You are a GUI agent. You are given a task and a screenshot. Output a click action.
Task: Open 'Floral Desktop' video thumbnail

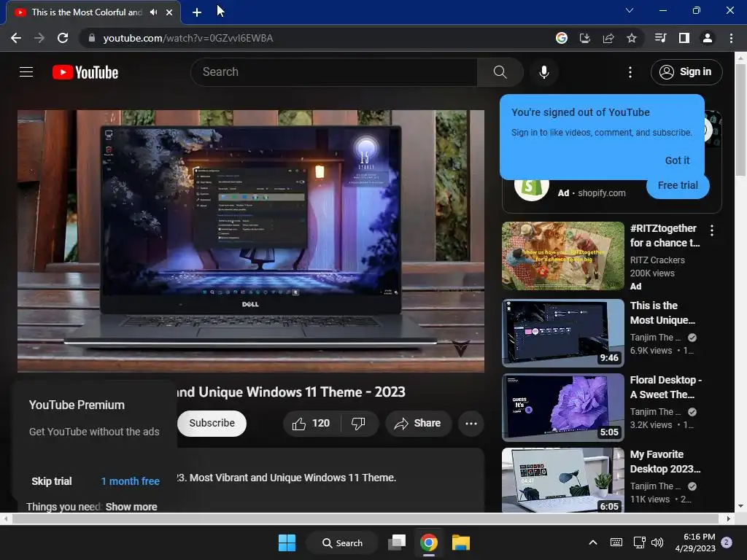(x=562, y=407)
